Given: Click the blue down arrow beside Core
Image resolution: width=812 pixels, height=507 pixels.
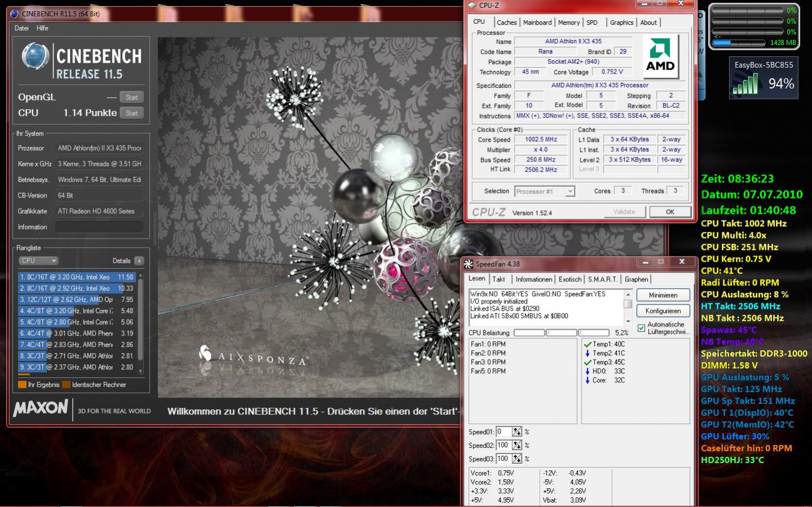Looking at the screenshot, I should [x=587, y=380].
